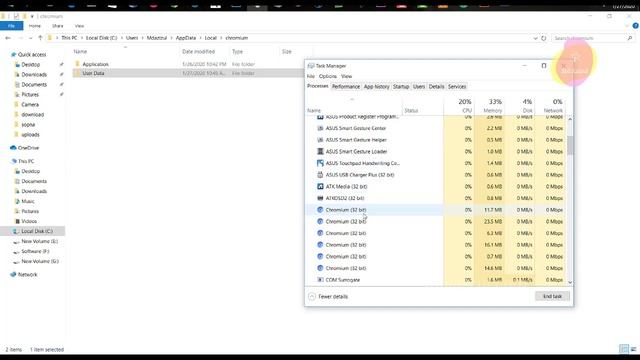This screenshot has width=640, height=360.
Task: Sort processes by CPU column
Action: tap(459, 106)
